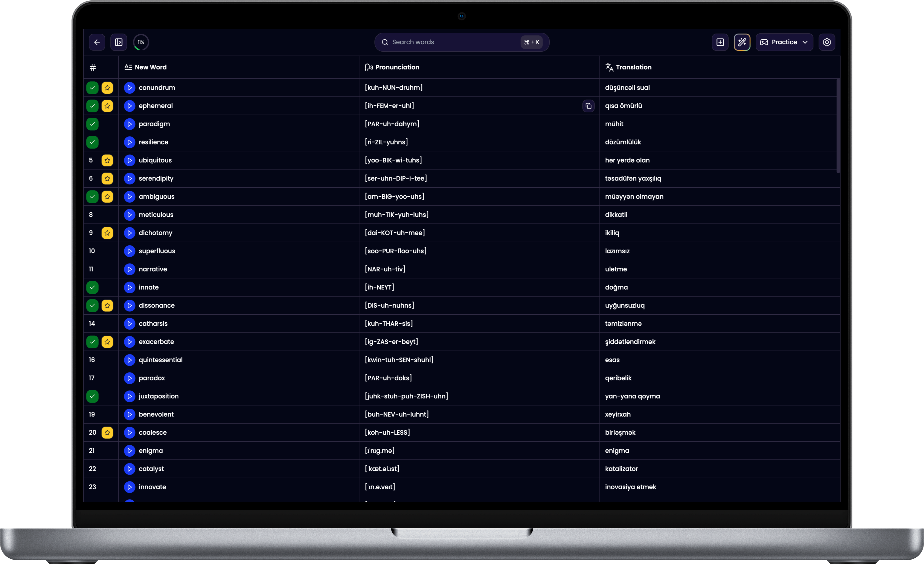Toggle star on coalesce row
Screen dimensions: 924x564
point(107,432)
